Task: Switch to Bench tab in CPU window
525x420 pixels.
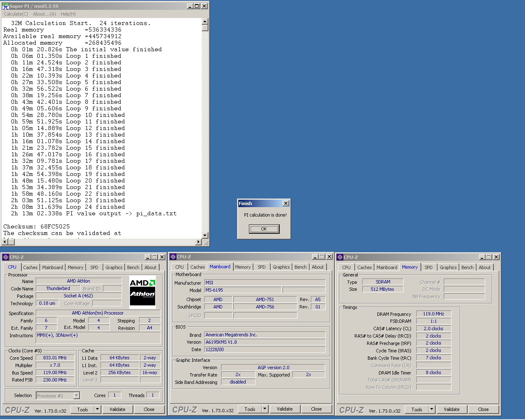Action: [x=133, y=267]
